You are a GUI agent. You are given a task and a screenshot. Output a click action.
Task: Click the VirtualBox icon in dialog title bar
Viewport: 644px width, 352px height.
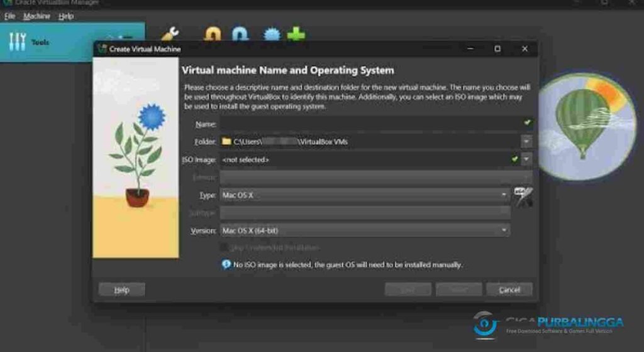pos(102,49)
